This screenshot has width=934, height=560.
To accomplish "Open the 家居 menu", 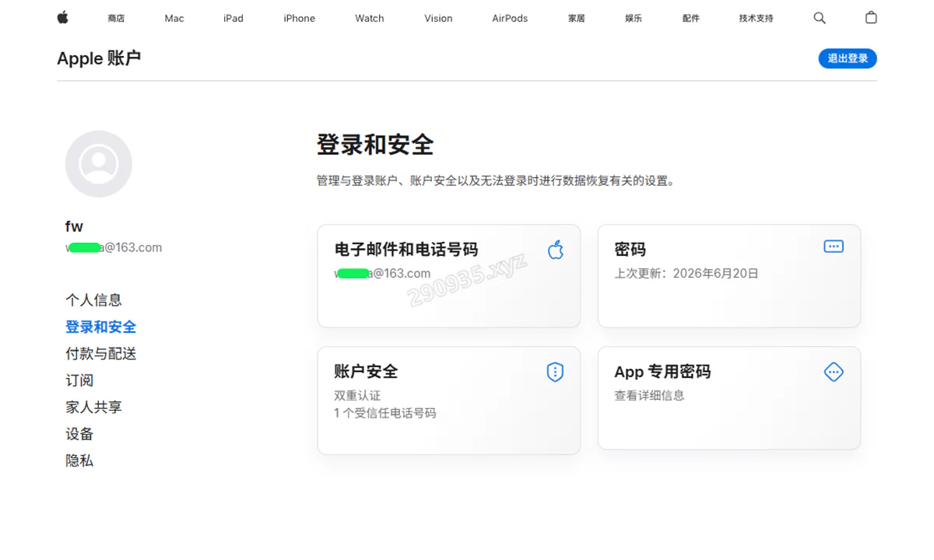I will point(577,18).
